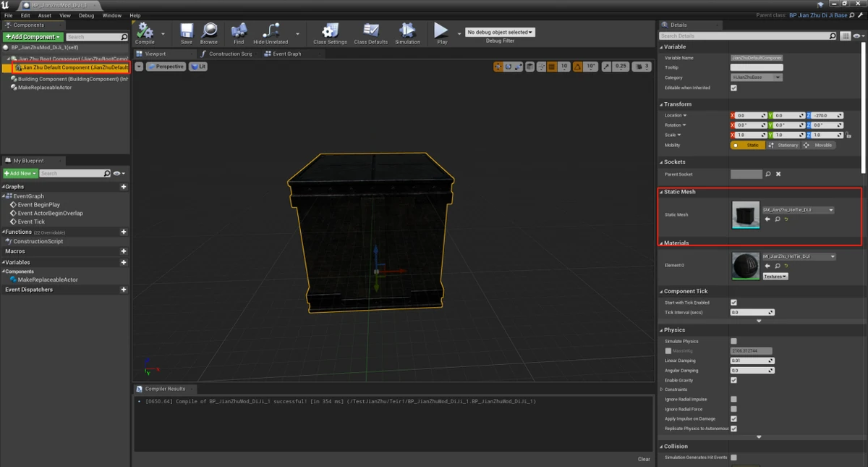868x467 pixels.
Task: Enable Simulate Physics checkbox
Action: click(x=733, y=341)
